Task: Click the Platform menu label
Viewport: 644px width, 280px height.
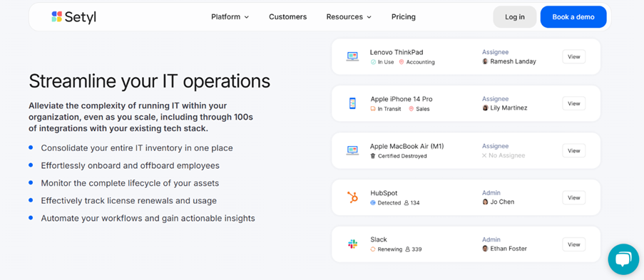Action: tap(226, 17)
